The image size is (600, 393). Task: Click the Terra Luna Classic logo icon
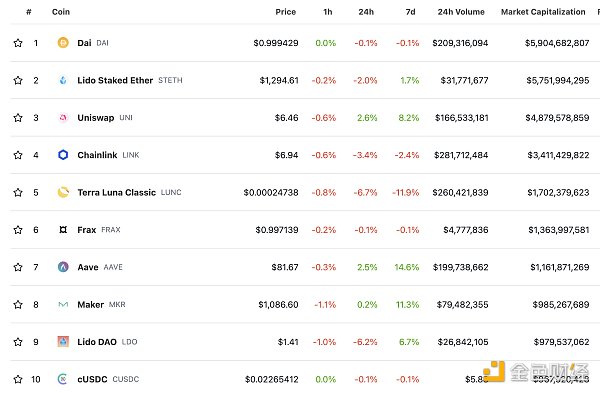tap(63, 192)
